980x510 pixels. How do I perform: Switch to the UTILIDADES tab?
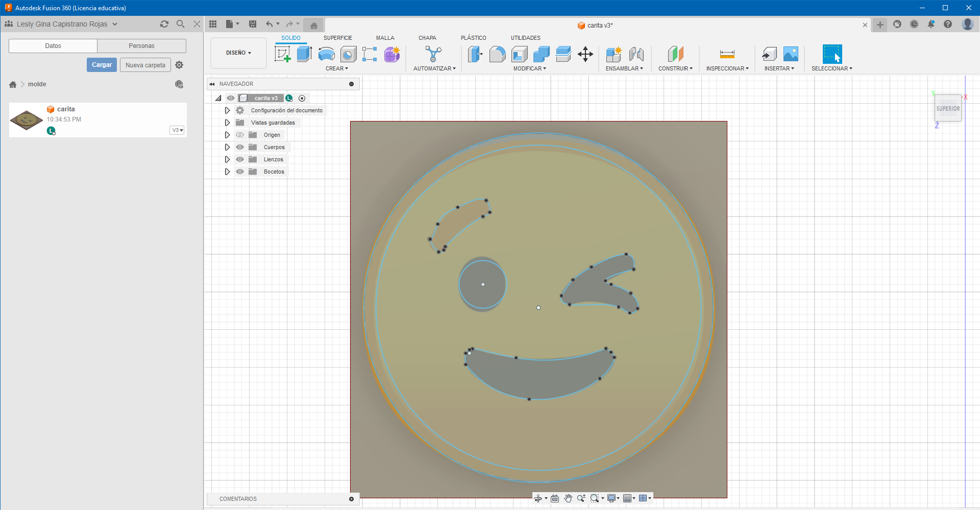coord(526,38)
